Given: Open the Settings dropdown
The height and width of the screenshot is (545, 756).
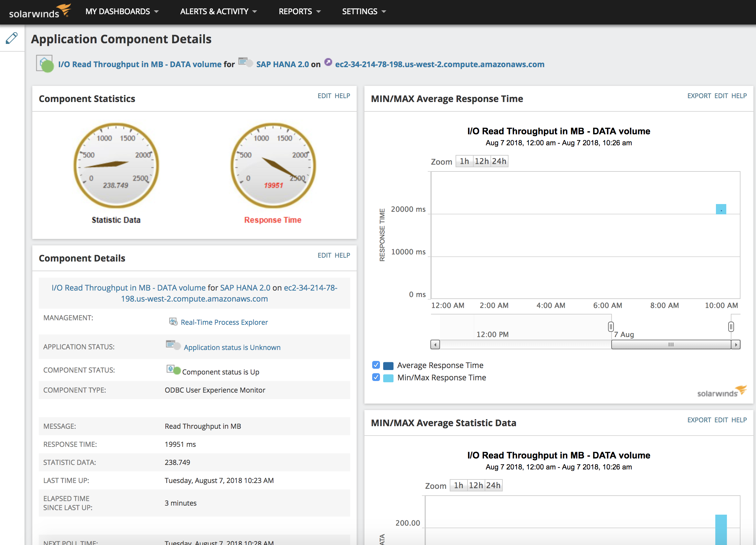Looking at the screenshot, I should tap(364, 11).
